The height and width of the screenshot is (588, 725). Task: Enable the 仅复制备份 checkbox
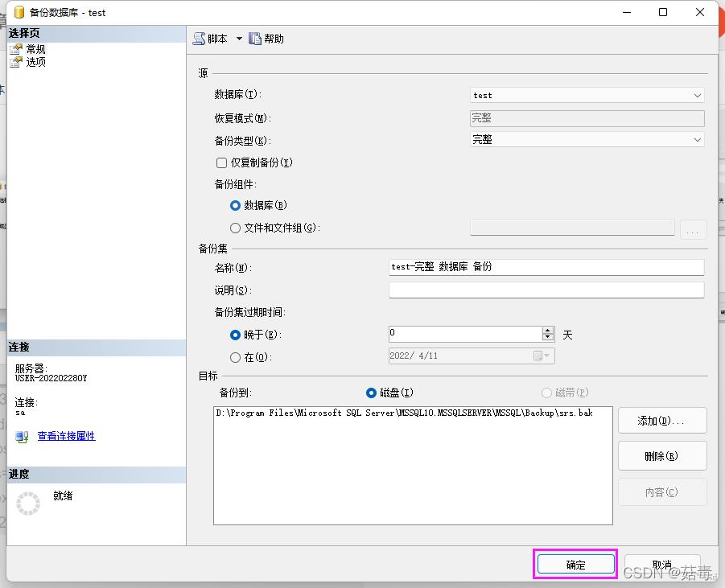(222, 162)
